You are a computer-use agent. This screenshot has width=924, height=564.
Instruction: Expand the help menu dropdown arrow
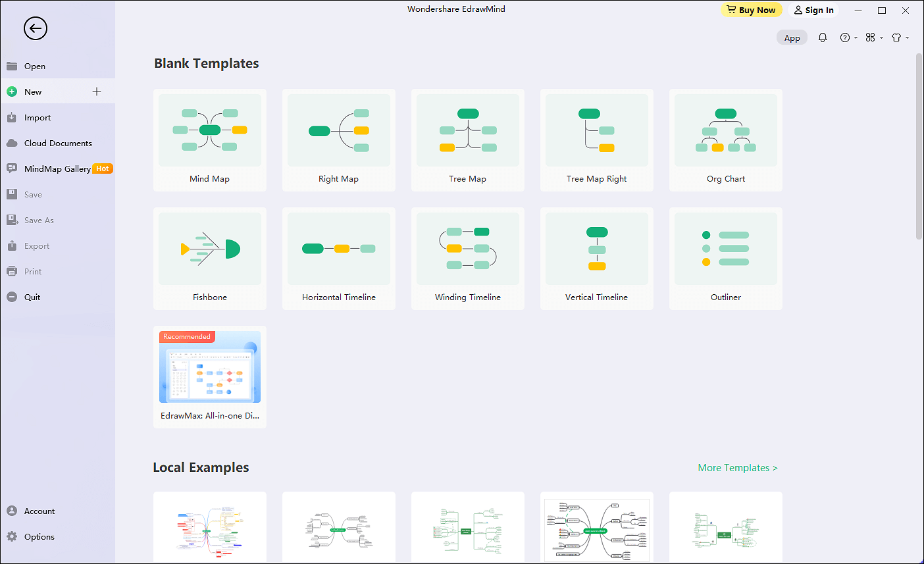pos(856,38)
